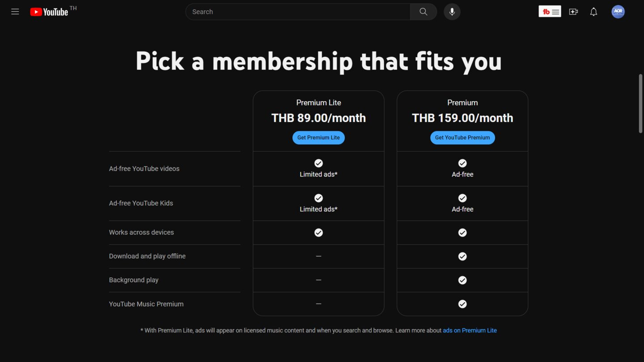The height and width of the screenshot is (362, 644).
Task: Click the Premium Lite dash for Background play
Action: (x=318, y=280)
